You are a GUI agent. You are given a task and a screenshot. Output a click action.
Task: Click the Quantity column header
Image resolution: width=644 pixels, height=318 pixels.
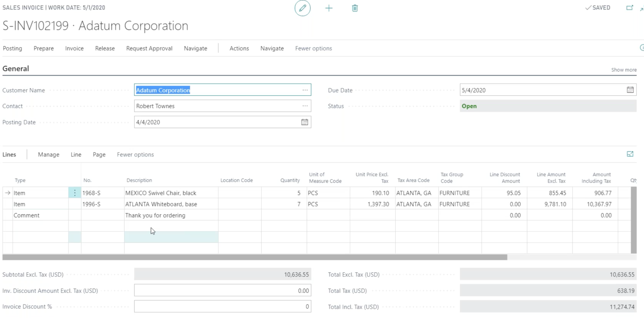290,180
